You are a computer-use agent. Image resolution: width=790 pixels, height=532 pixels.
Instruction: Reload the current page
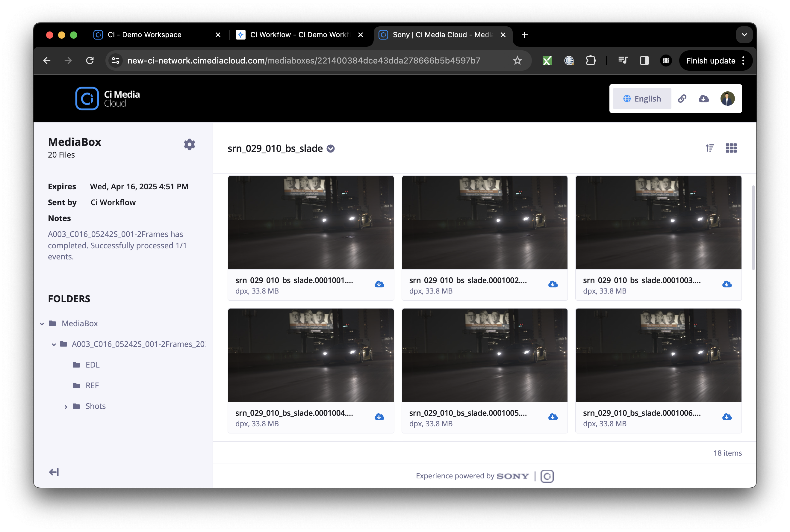point(90,61)
